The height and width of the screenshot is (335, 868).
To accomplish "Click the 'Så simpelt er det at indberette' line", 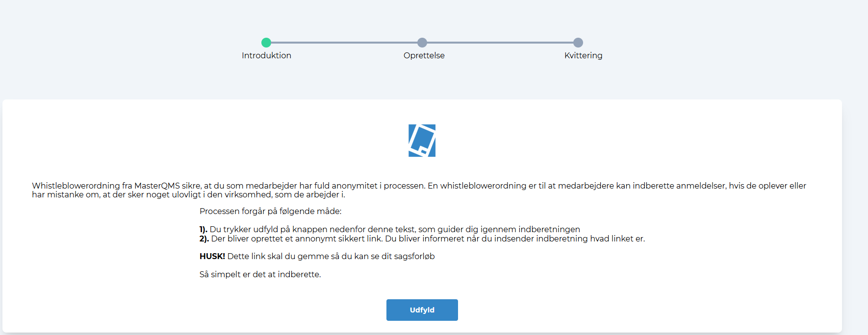I will tap(260, 275).
